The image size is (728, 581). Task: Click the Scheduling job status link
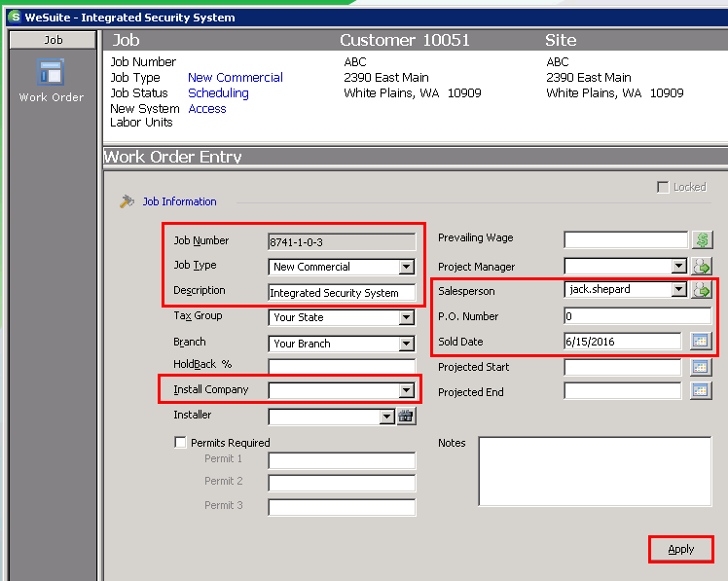click(x=218, y=92)
